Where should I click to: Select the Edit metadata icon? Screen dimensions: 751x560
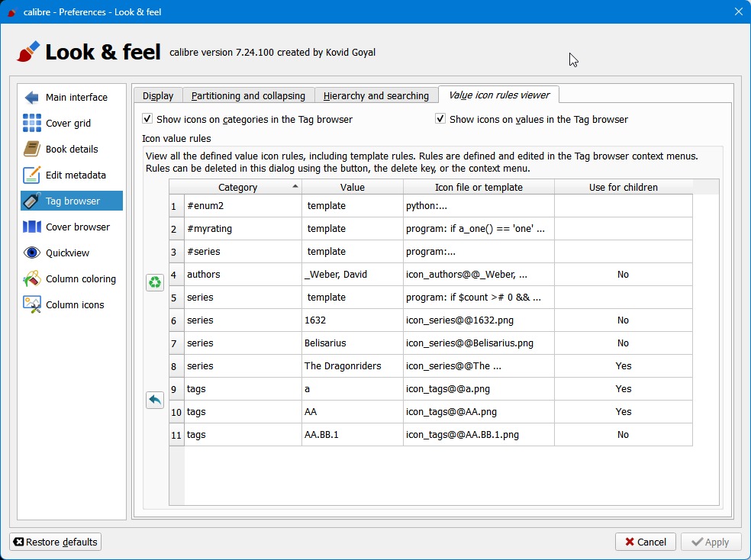point(32,175)
